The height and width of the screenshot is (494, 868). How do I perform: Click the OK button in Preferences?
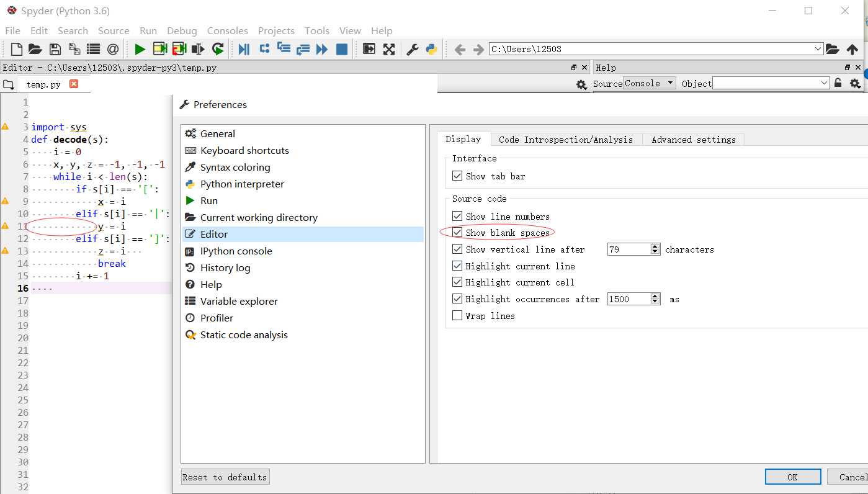pyautogui.click(x=792, y=477)
